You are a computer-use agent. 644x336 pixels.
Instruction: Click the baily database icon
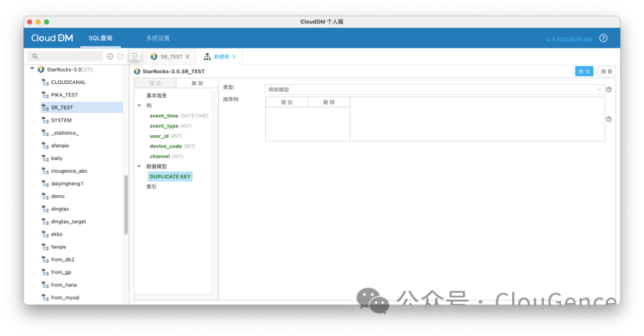(x=45, y=158)
